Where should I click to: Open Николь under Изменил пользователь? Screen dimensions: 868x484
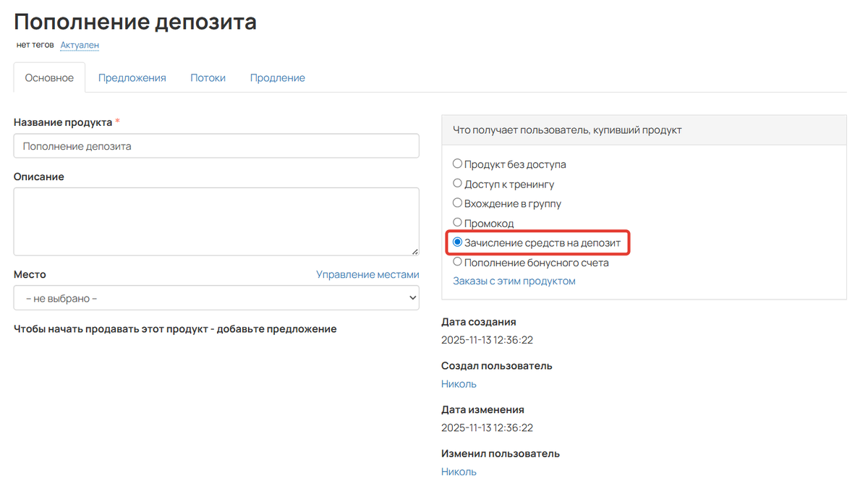coord(458,471)
